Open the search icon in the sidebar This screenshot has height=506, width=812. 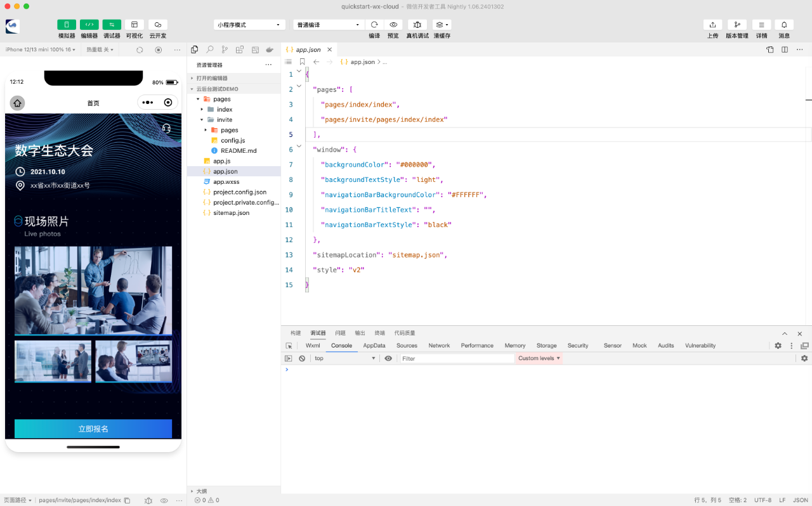pyautogui.click(x=209, y=49)
